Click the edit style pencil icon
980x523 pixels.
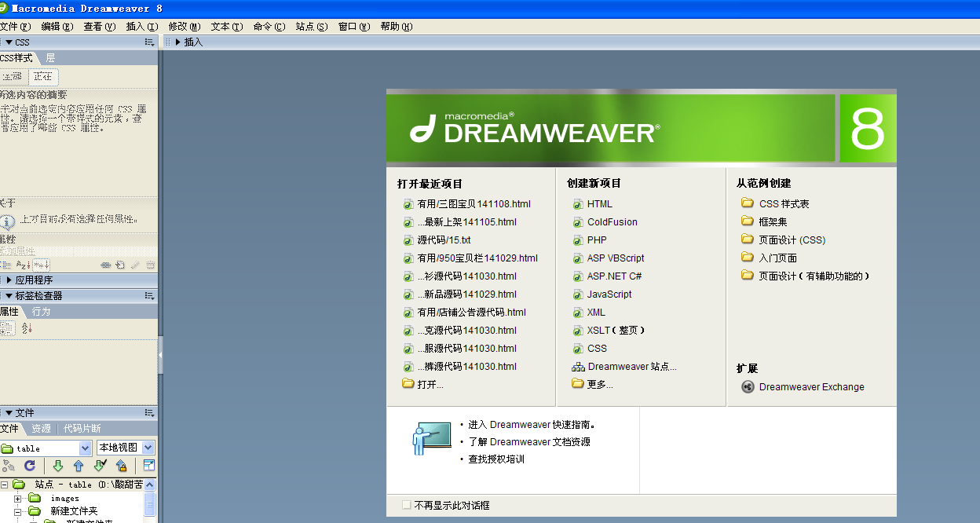[x=135, y=265]
